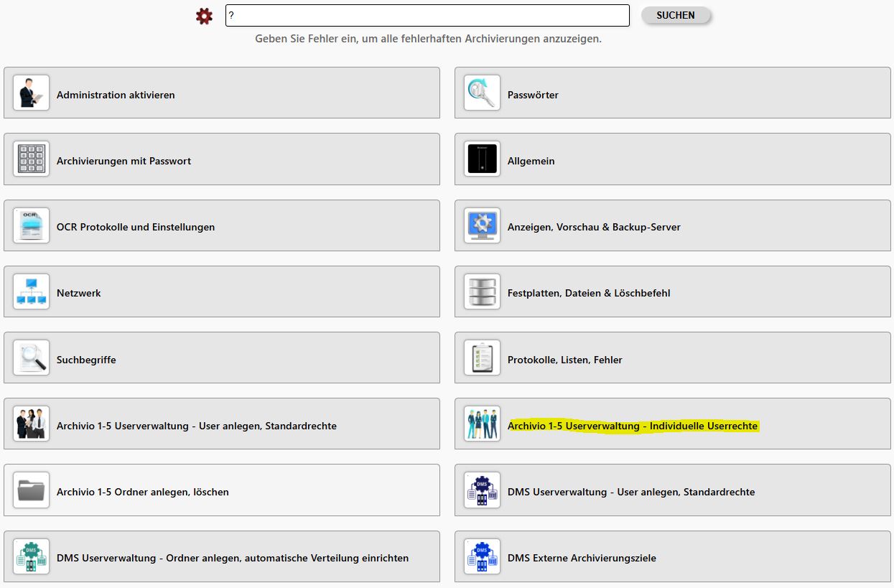This screenshot has width=894, height=588.
Task: Click the keypad icon for Archivierungen mit Passwort
Action: point(31,159)
